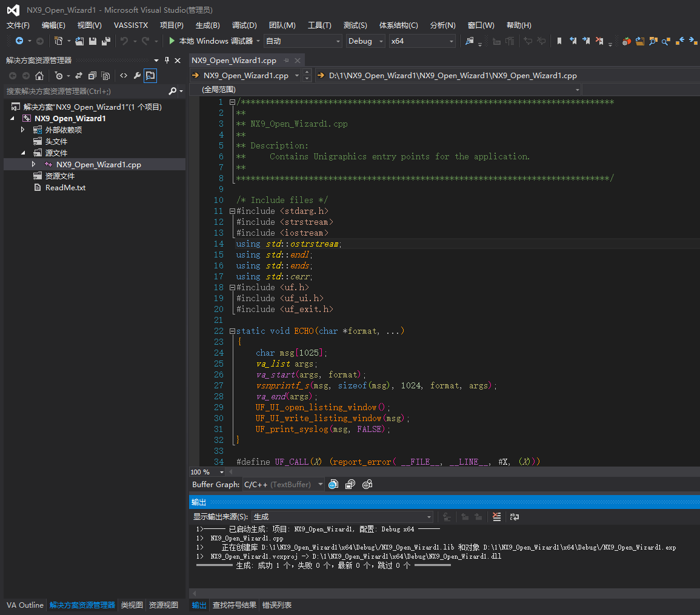Close the NX9_Open_Wizard1.cpp editor tab
The image size is (700, 615).
[x=298, y=60]
